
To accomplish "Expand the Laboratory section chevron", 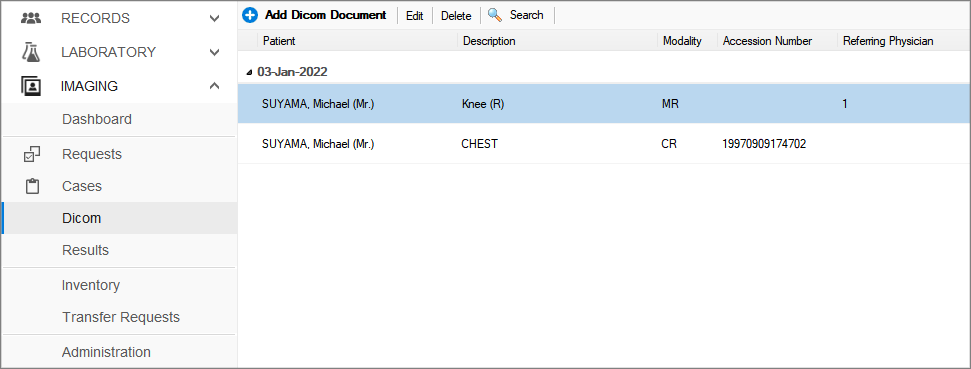I will coord(214,53).
